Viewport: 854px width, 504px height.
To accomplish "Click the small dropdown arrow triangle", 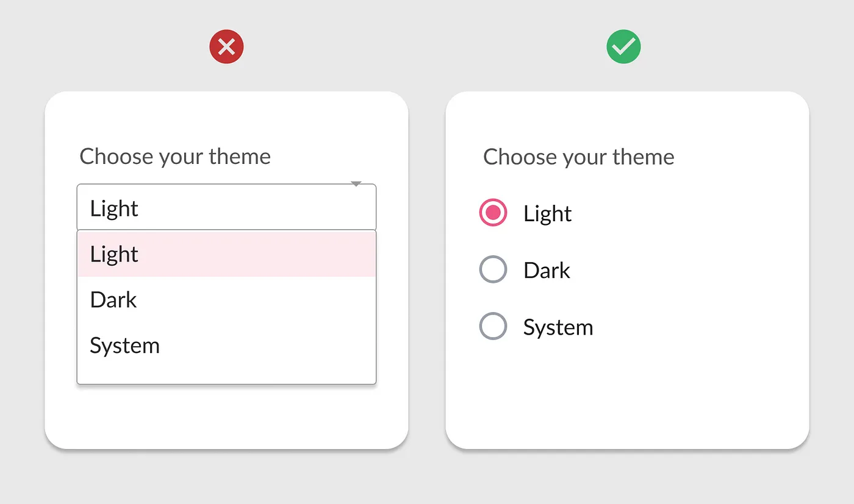I will click(357, 184).
